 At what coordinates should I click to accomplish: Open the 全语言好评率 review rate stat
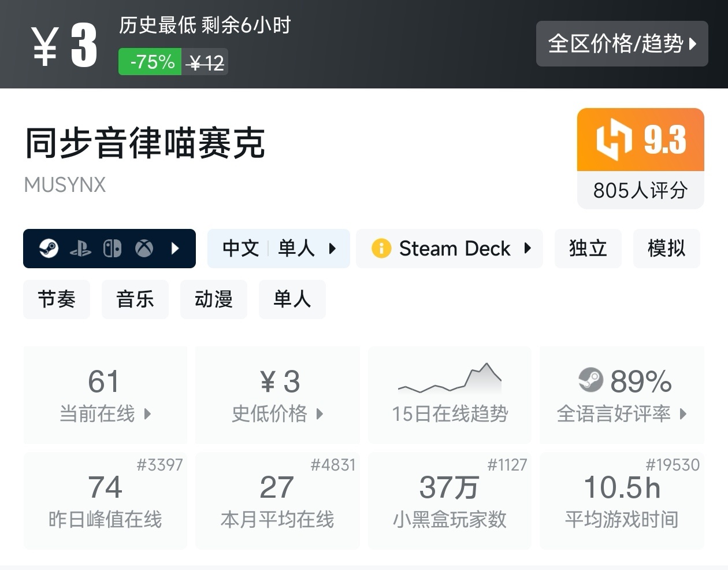point(622,395)
